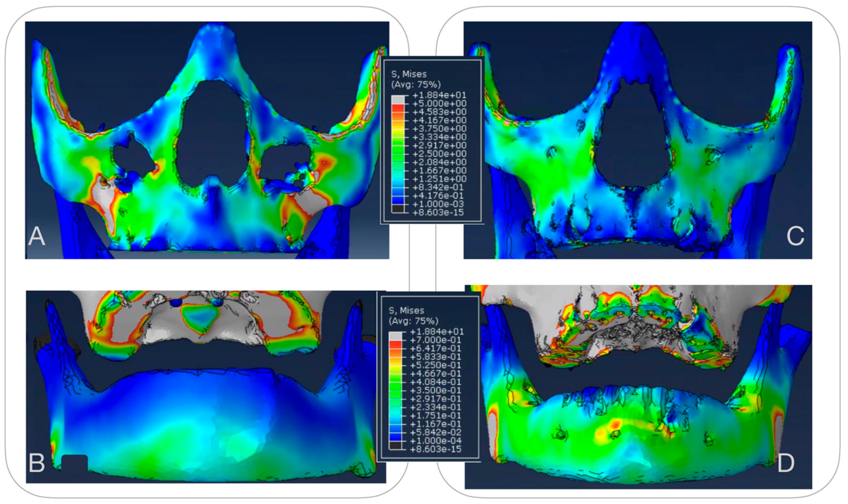This screenshot has height=504, width=848.
Task: Click the +3.500e-01 value in lower legend
Action: (x=437, y=390)
